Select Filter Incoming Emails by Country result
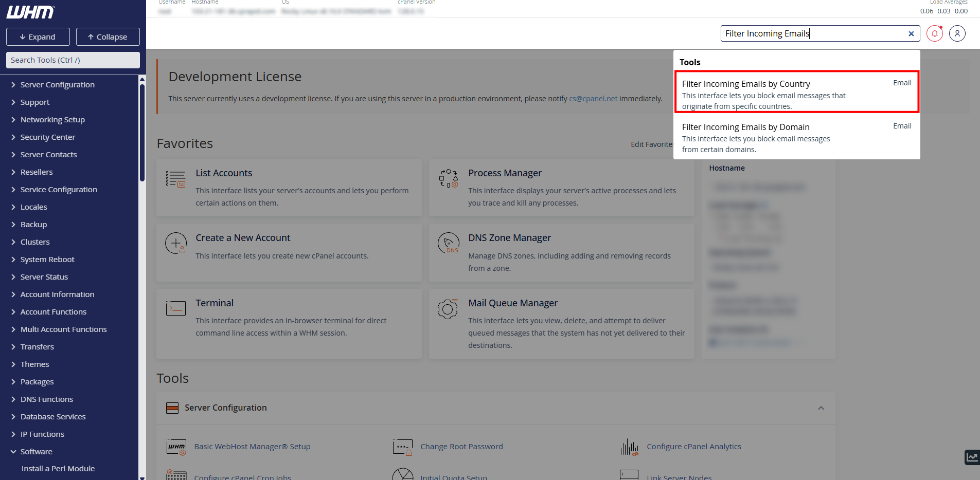Viewport: 980px width, 480px height. click(796, 92)
